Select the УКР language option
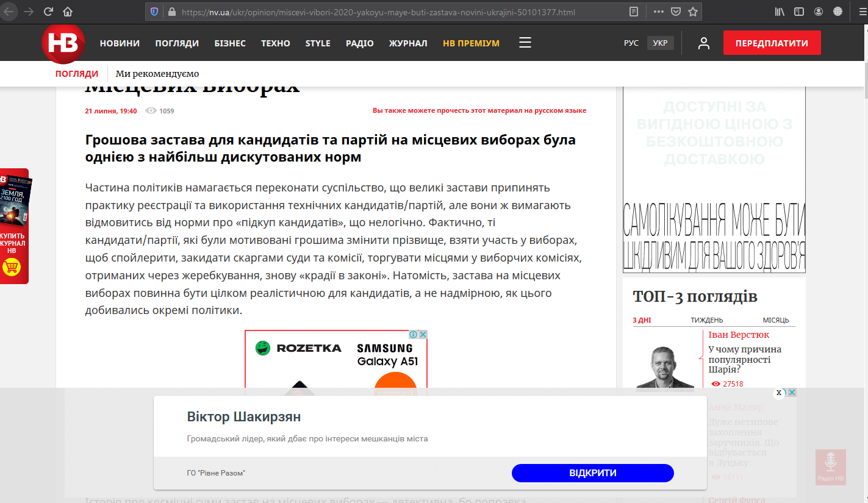The height and width of the screenshot is (503, 868). (x=660, y=43)
